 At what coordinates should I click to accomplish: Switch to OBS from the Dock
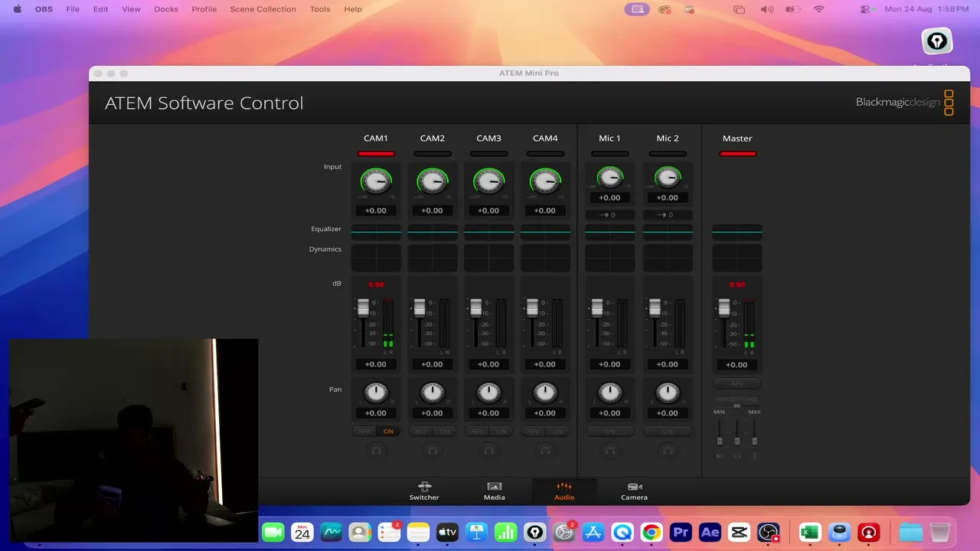(768, 532)
